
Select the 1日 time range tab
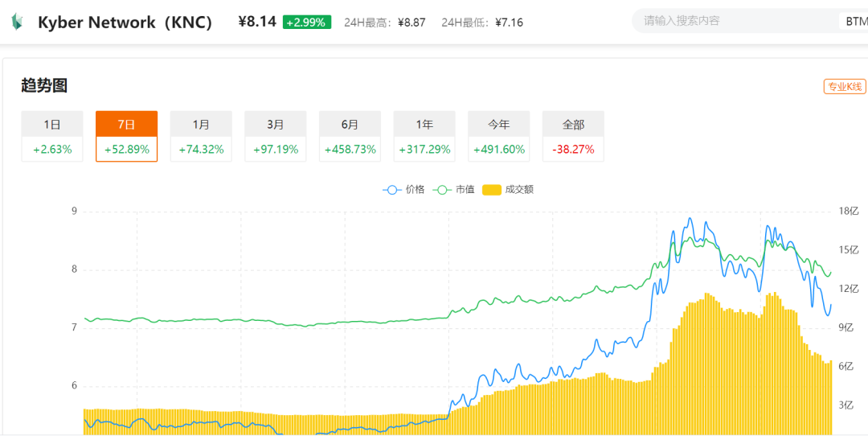(x=52, y=136)
